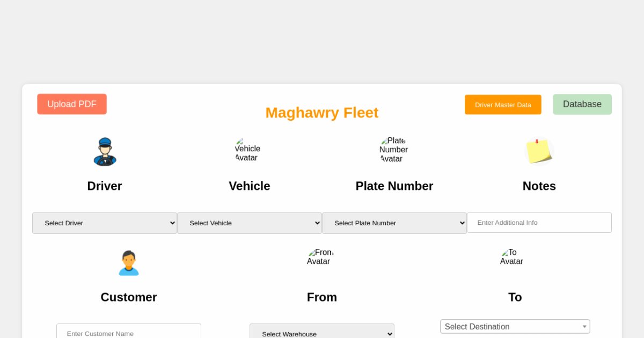Click the From Avatar placeholder image
Screen dimensions: 644x338
[x=320, y=256]
